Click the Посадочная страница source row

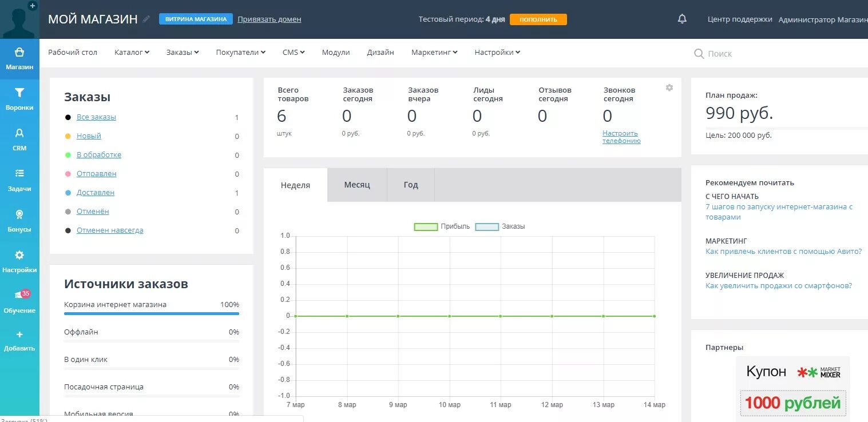[152, 389]
